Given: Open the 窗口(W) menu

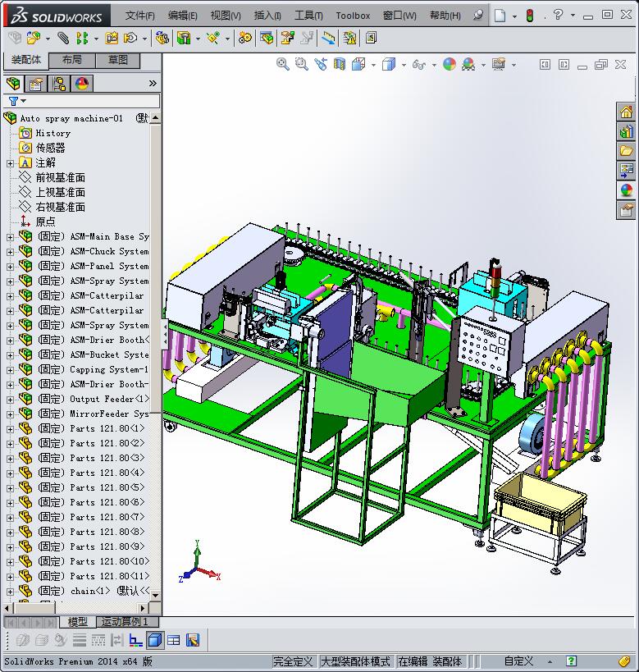Looking at the screenshot, I should pos(399,16).
